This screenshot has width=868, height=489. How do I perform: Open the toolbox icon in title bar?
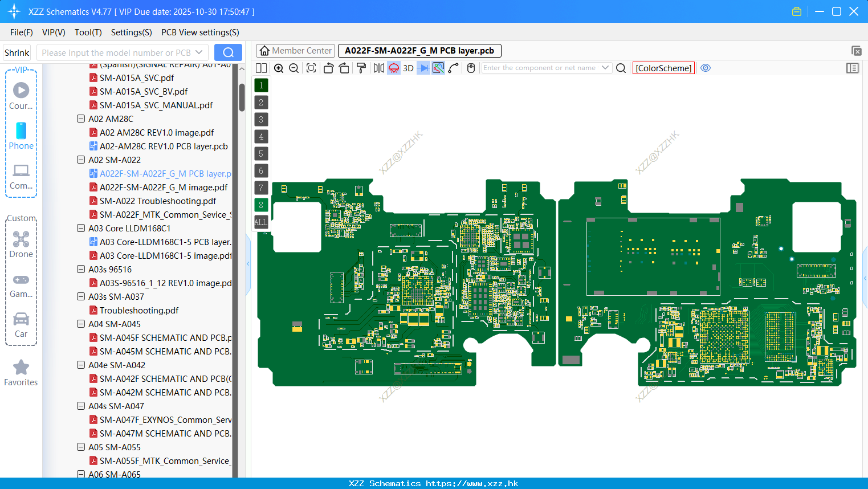click(797, 11)
